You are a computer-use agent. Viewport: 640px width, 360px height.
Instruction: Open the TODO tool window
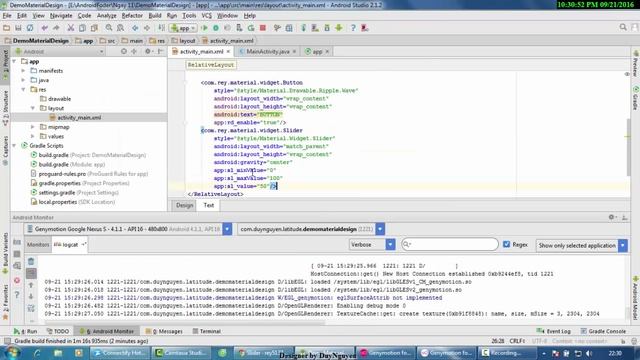[x=58, y=331]
